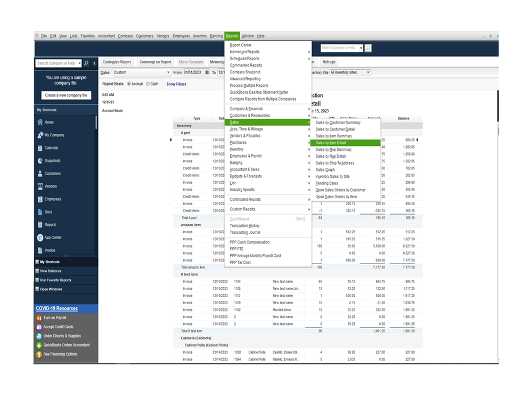The image size is (532, 399).
Task: Open the Snapshots shortcut icon
Action: 40,161
